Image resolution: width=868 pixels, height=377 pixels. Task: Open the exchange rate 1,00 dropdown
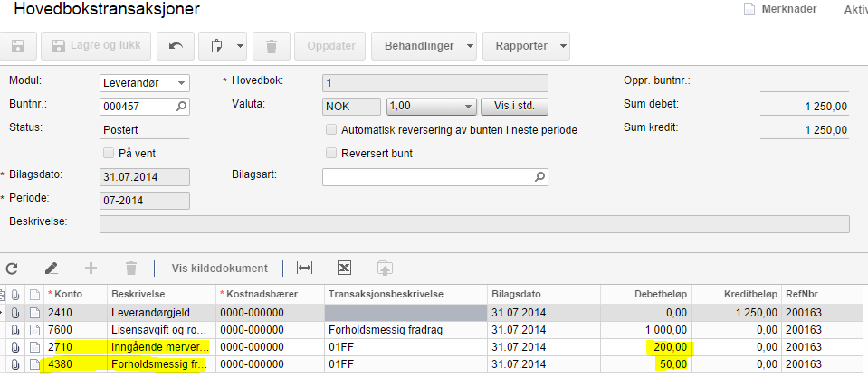point(468,106)
